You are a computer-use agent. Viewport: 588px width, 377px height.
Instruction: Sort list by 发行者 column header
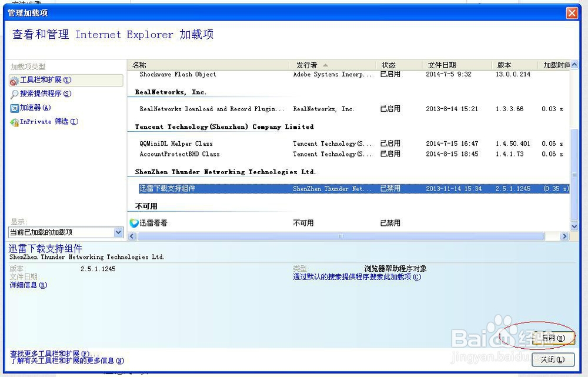coord(332,65)
